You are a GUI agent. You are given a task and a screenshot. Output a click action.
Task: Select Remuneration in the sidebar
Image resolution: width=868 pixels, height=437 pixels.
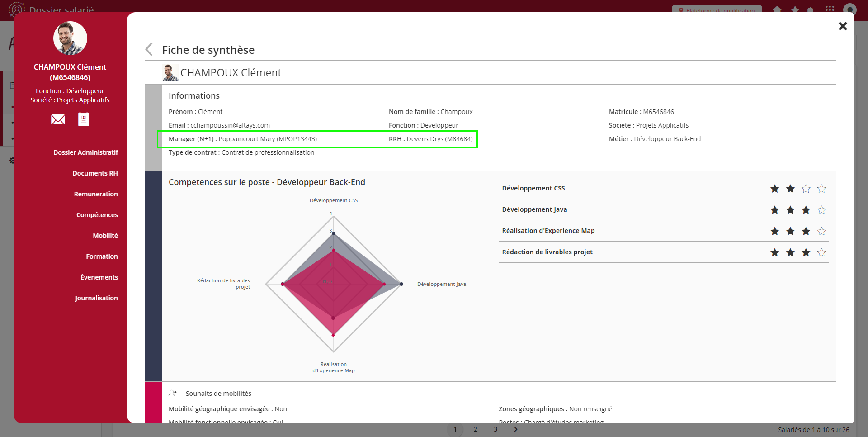point(96,194)
